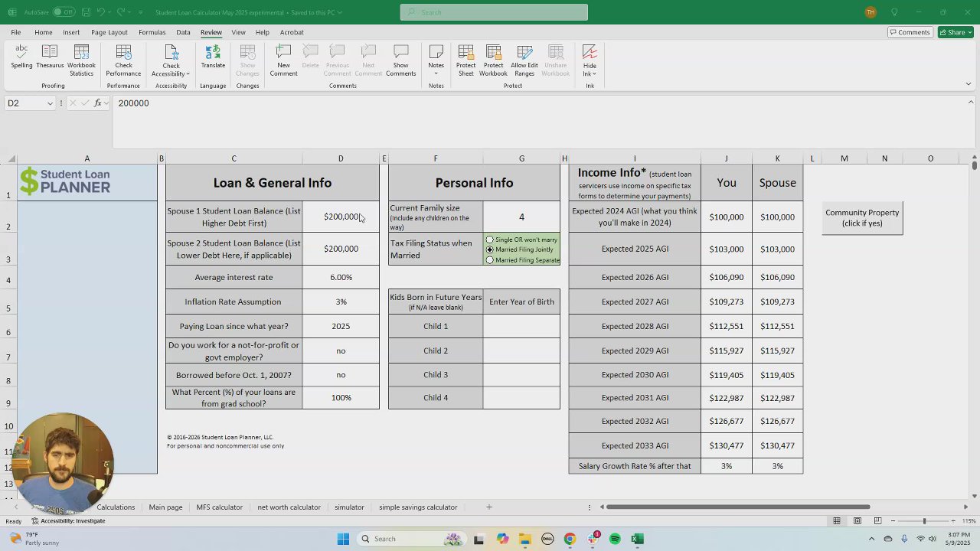Viewport: 980px width, 551px height.
Task: Open the net worth calculator sheet tab
Action: 289,507
